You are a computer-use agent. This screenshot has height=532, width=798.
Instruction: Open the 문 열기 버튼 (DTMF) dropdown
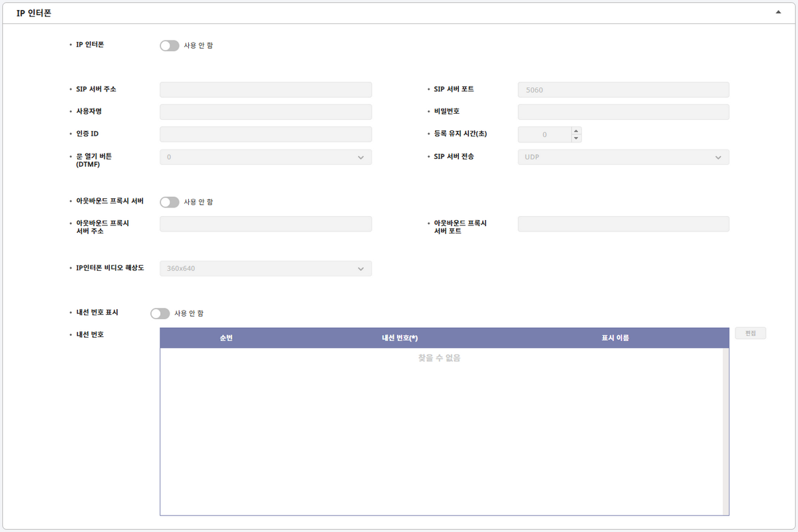(265, 157)
